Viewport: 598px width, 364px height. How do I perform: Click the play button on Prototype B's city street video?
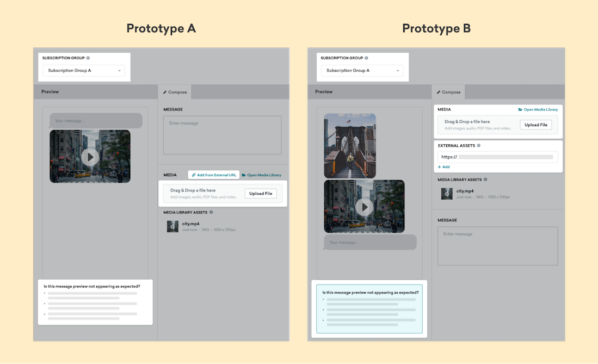coord(363,207)
